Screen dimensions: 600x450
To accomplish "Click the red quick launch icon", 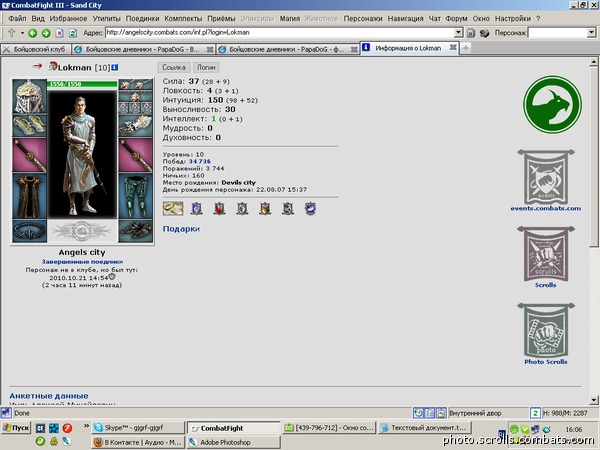I will pyautogui.click(x=67, y=428).
